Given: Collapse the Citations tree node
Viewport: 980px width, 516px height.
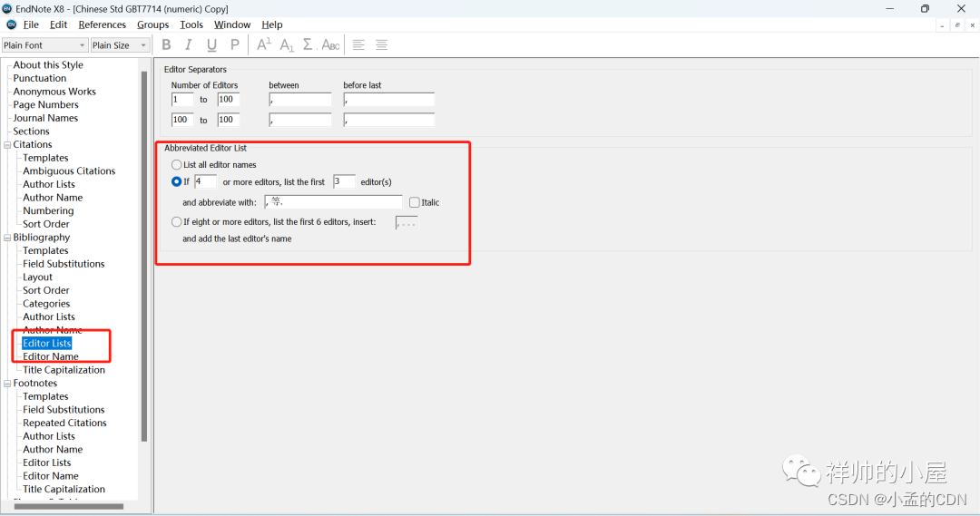Looking at the screenshot, I should coord(7,145).
